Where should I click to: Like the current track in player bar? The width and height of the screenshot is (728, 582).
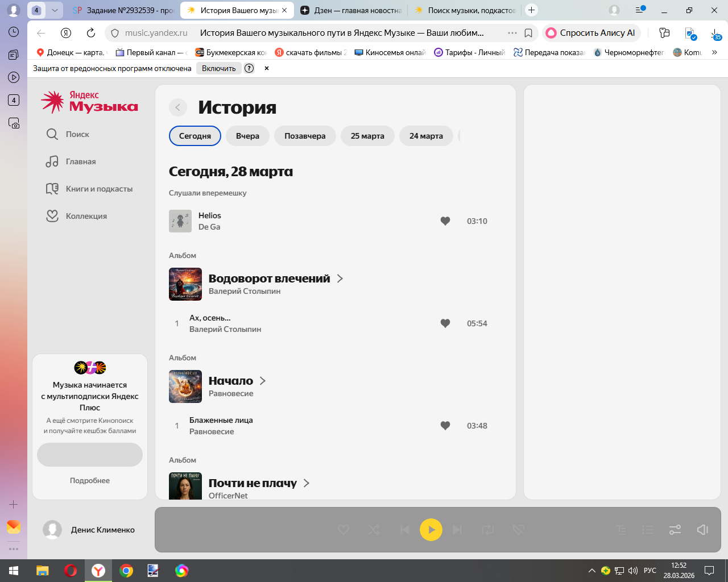point(344,530)
